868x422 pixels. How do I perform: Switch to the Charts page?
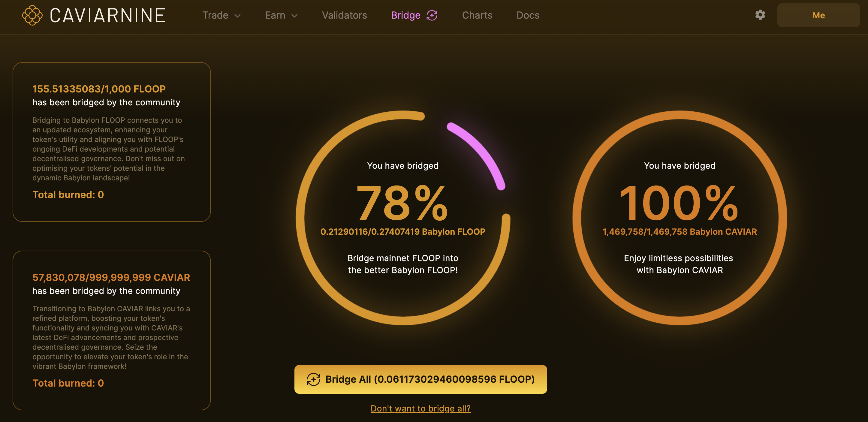click(477, 15)
